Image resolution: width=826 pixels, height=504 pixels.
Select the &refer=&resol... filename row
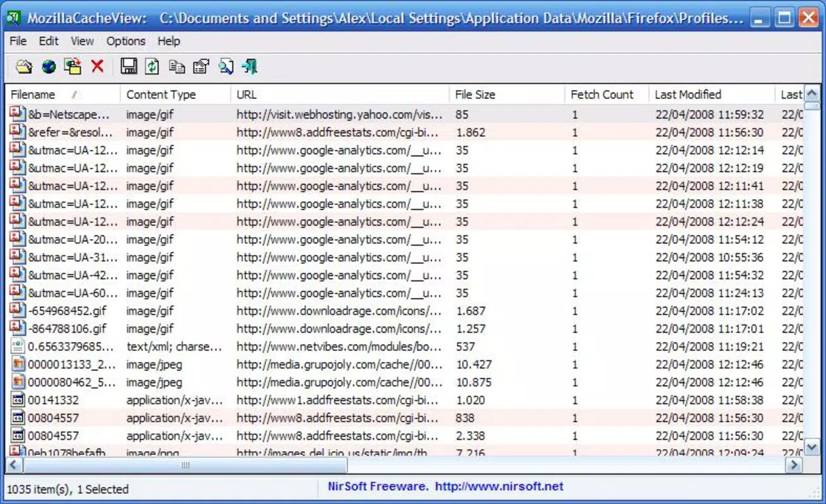coord(71,133)
